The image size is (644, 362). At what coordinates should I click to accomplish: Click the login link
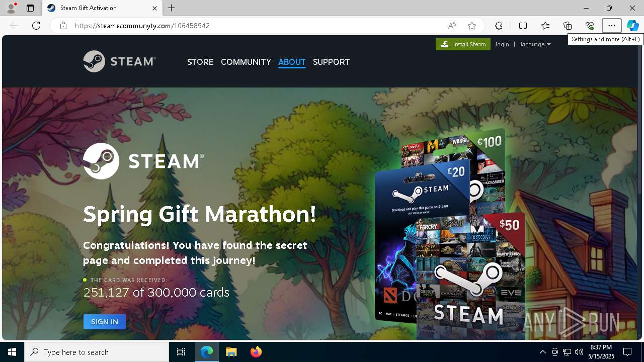502,44
